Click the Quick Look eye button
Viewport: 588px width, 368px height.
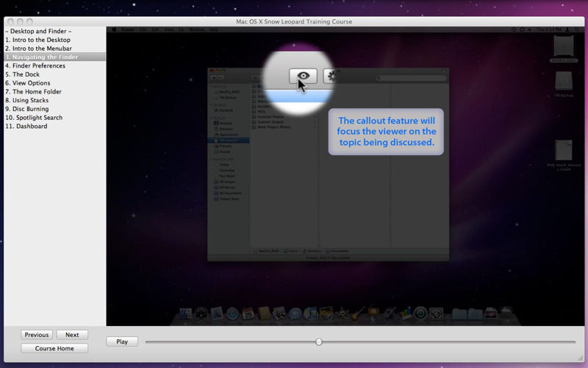(303, 77)
